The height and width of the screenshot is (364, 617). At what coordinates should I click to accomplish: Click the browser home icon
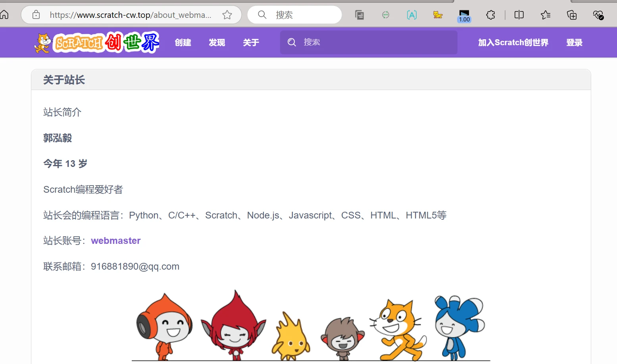4,15
